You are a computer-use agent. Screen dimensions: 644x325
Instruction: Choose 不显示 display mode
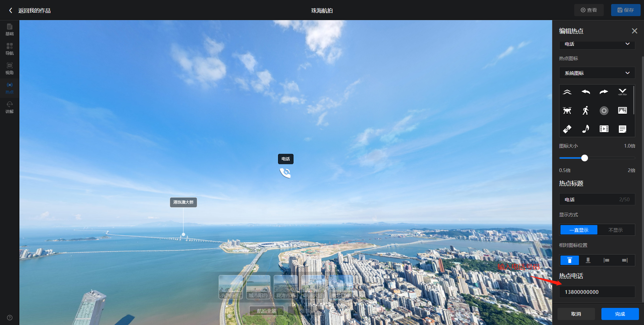[615, 230]
